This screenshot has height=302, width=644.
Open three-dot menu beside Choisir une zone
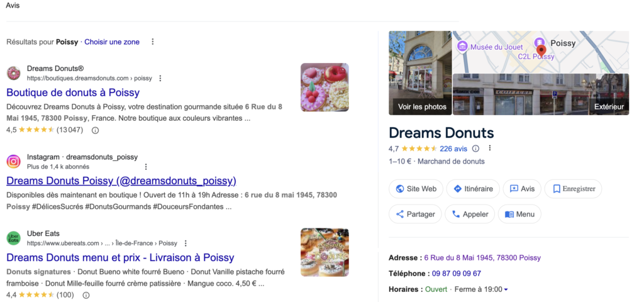point(152,42)
